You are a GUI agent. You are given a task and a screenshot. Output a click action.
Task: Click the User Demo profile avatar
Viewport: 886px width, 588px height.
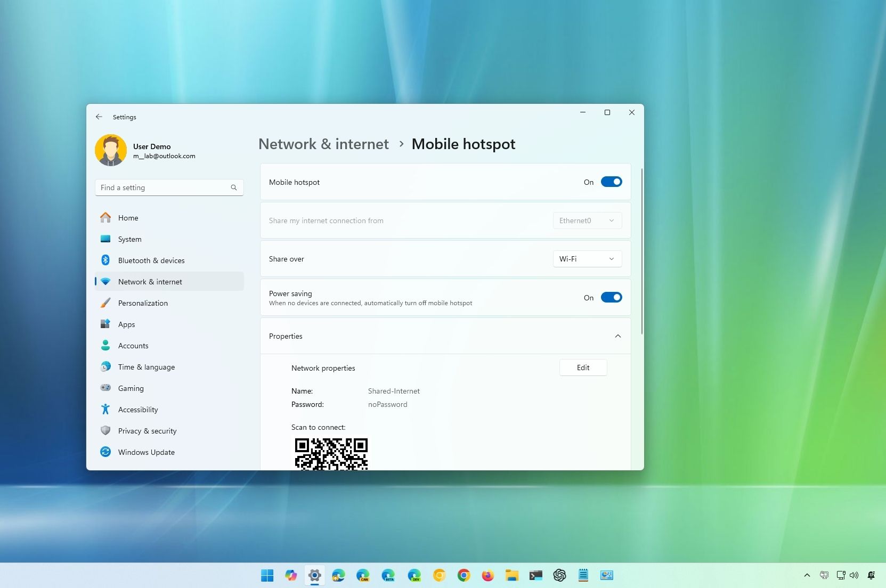pyautogui.click(x=111, y=150)
